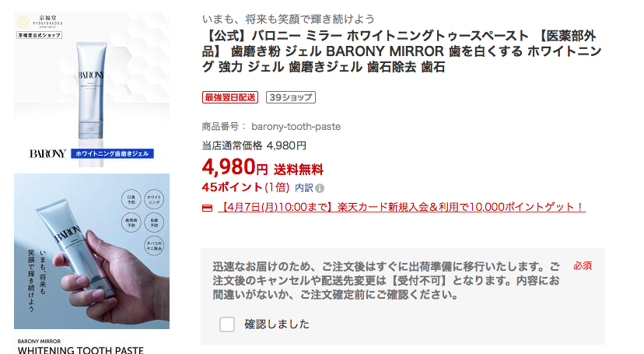Viewport: 644px width, 354px height.
Task: Click the product title バロニー ミラー ホワイトニング
Action: tap(401, 51)
